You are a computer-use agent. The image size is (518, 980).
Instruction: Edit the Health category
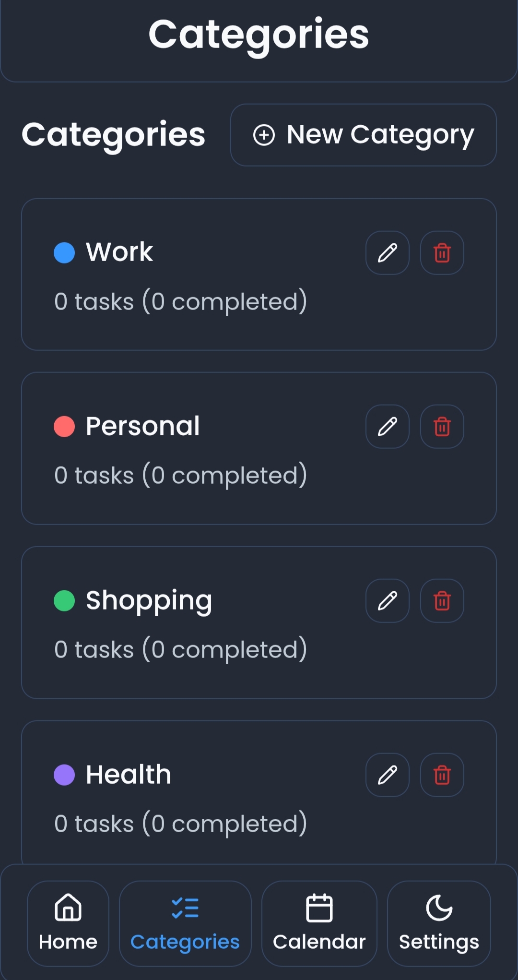387,774
